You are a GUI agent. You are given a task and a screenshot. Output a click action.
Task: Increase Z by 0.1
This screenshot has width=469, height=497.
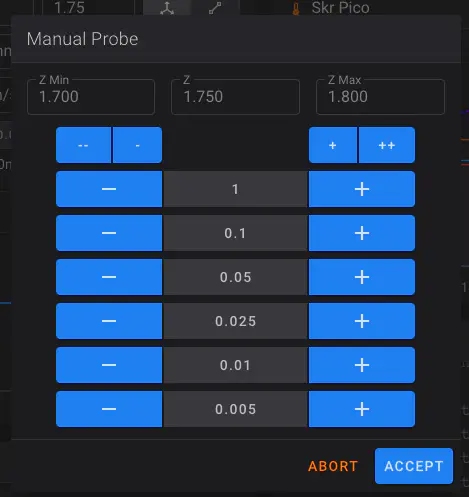point(362,233)
